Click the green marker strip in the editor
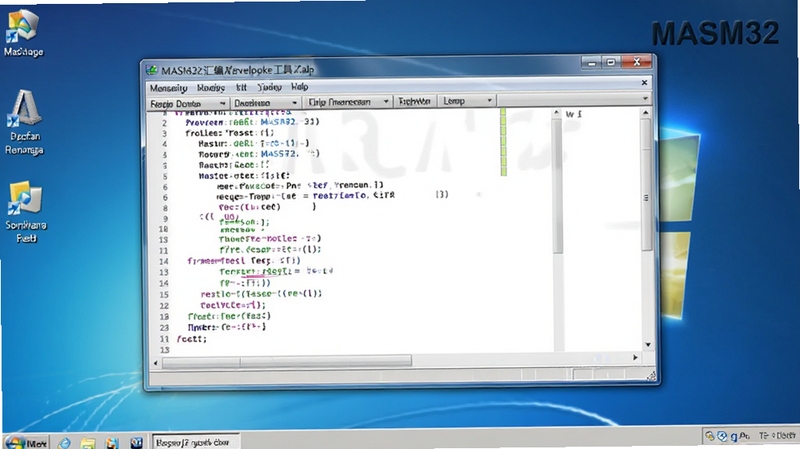The width and height of the screenshot is (800, 449). [x=503, y=142]
